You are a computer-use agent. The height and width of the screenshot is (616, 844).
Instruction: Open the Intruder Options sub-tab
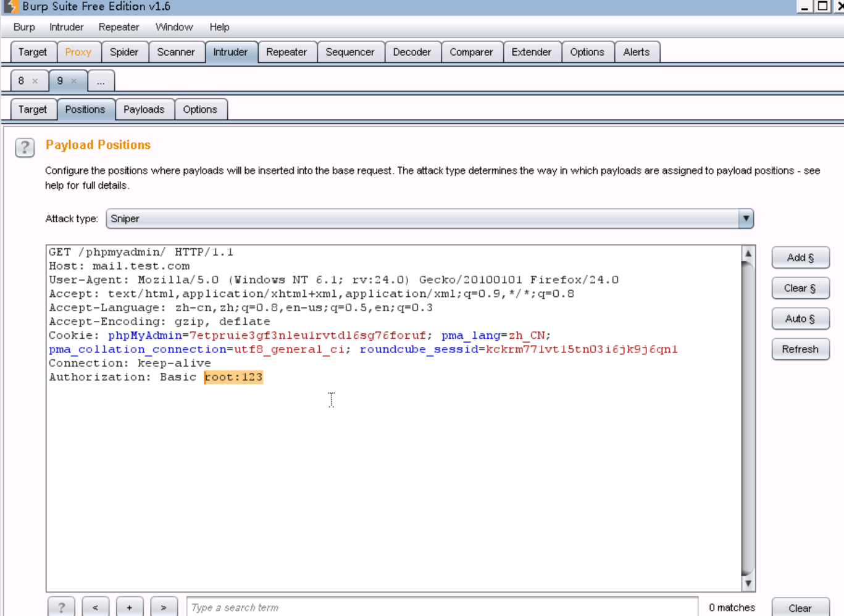[x=200, y=109]
